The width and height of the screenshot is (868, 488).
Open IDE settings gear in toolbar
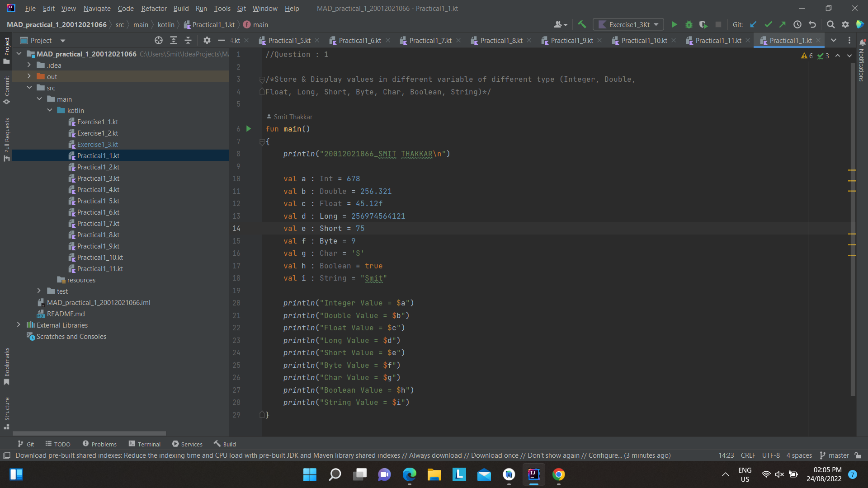click(x=845, y=25)
